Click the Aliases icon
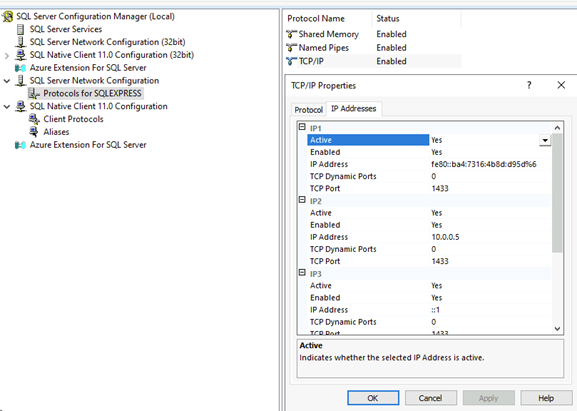 coord(34,132)
